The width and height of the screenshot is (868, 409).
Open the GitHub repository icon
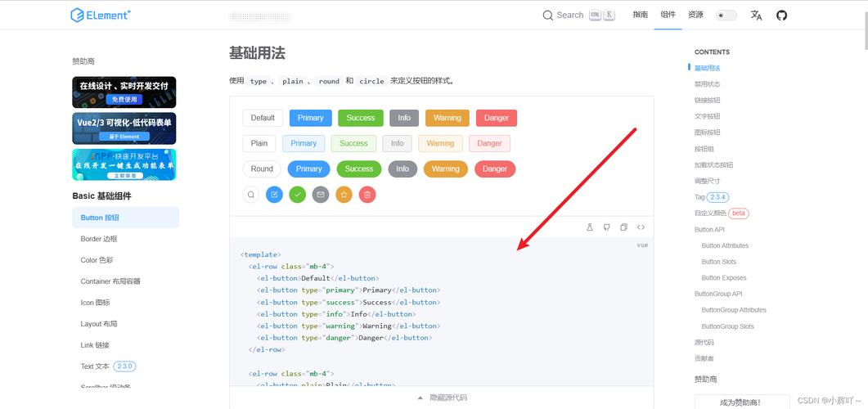pyautogui.click(x=781, y=15)
